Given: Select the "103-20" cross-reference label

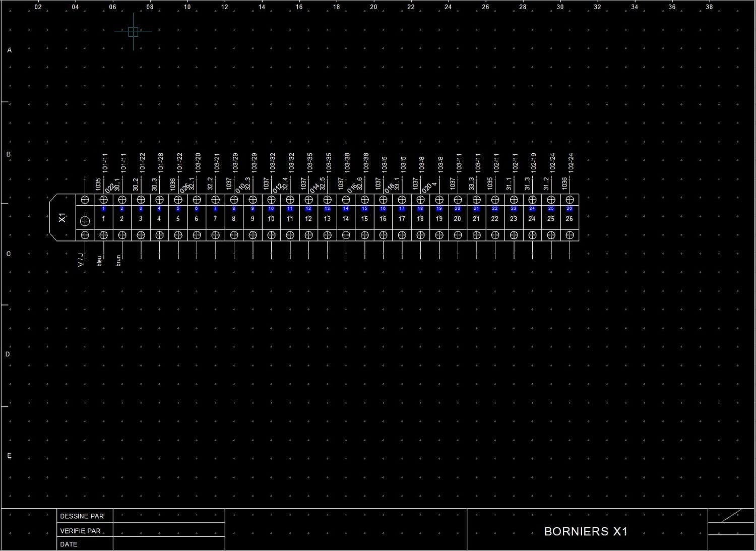Looking at the screenshot, I should click(x=198, y=163).
